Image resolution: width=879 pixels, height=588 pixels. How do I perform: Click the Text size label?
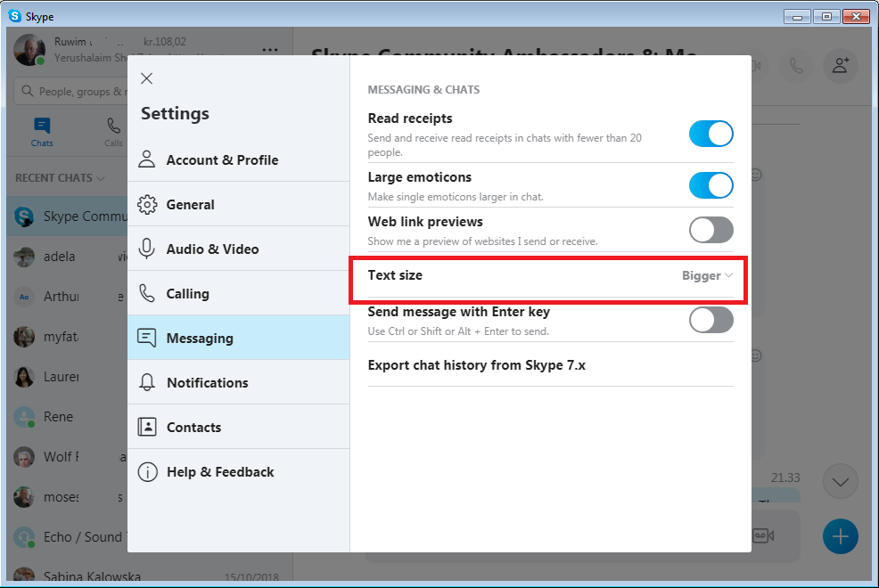395,275
